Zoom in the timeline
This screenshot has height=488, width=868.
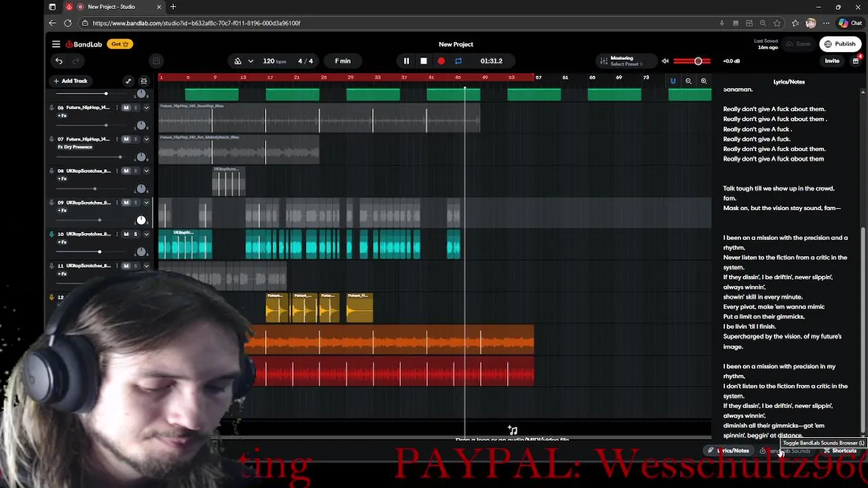tap(704, 81)
